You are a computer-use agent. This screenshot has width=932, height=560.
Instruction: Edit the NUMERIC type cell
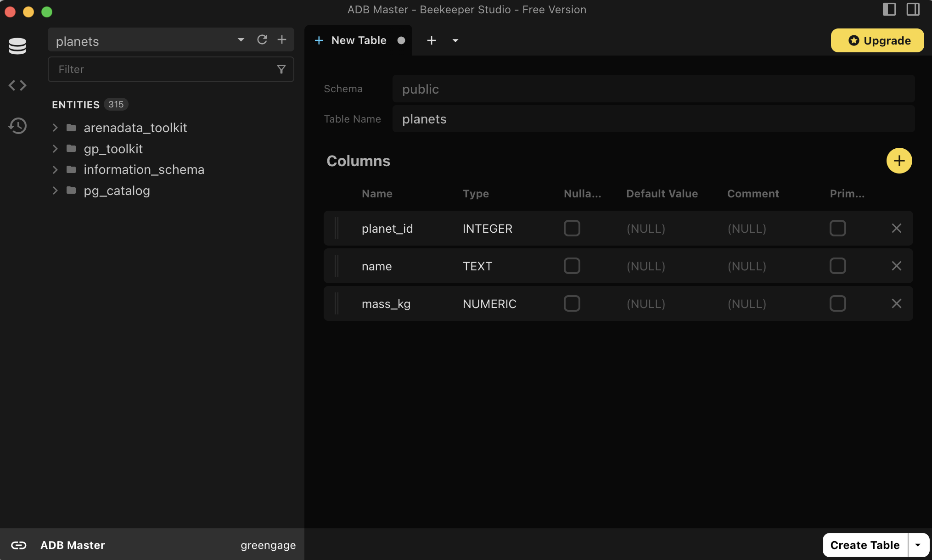coord(489,303)
